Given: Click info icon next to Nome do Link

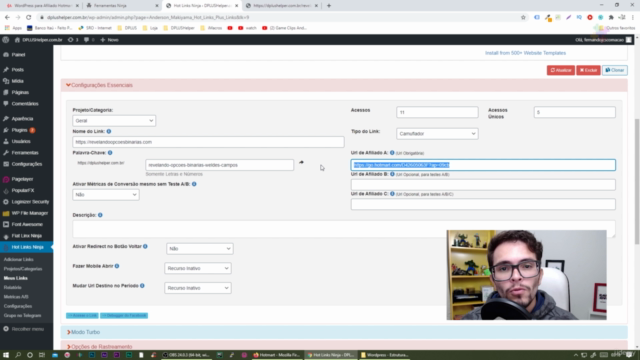Looking at the screenshot, I should [x=109, y=131].
